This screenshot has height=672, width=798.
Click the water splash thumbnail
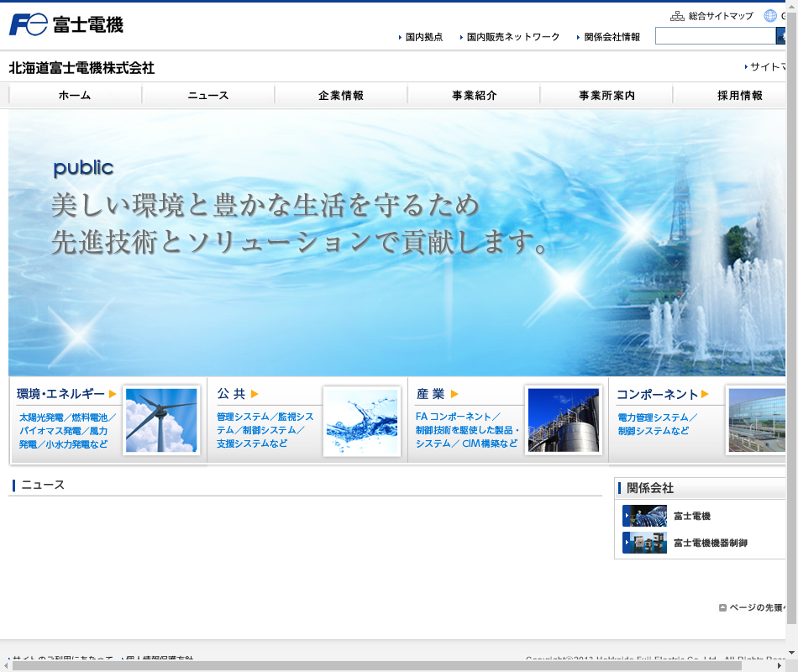362,421
